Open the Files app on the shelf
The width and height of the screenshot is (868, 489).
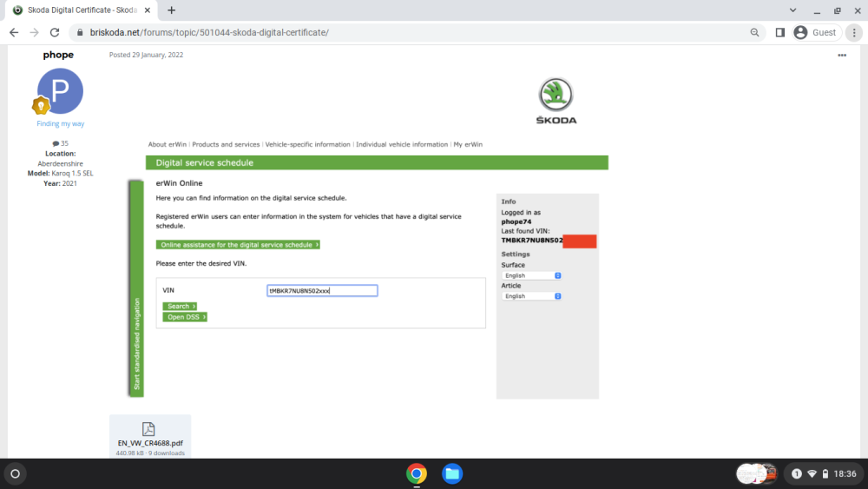pos(452,474)
